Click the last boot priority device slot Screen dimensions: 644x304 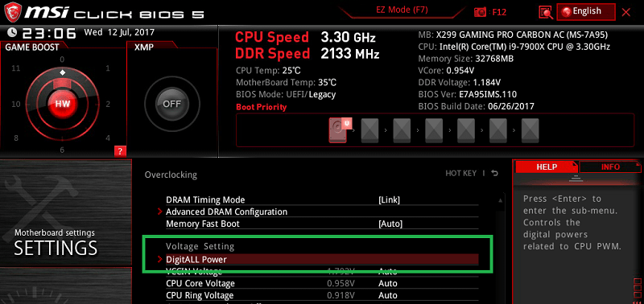[x=530, y=130]
